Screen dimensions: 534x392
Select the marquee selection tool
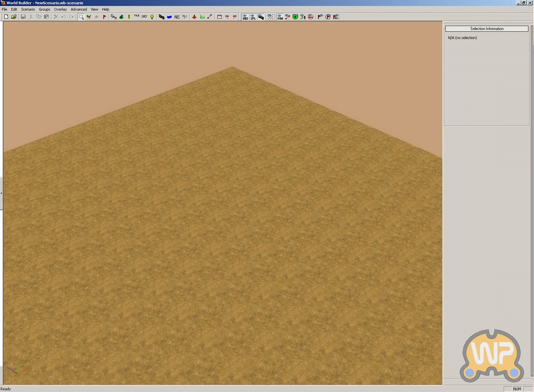[x=81, y=17]
